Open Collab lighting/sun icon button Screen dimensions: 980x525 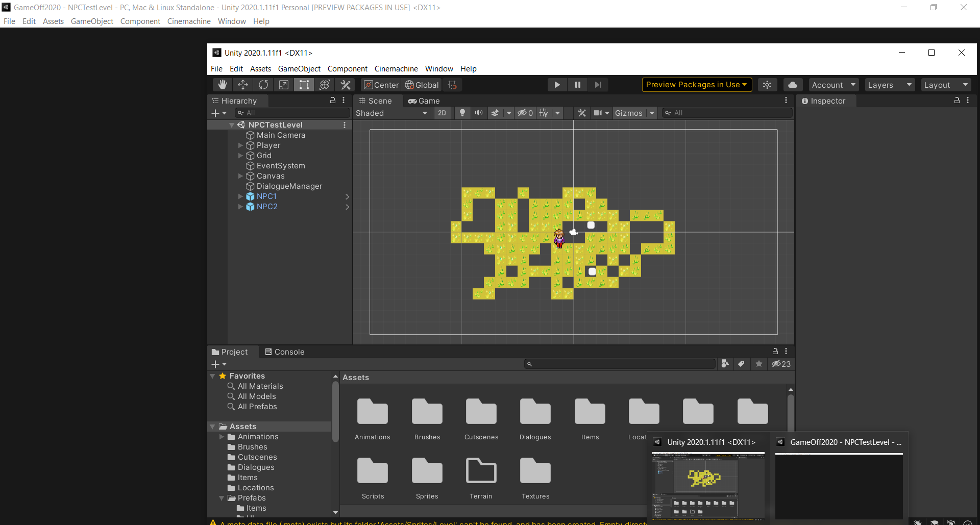click(767, 85)
